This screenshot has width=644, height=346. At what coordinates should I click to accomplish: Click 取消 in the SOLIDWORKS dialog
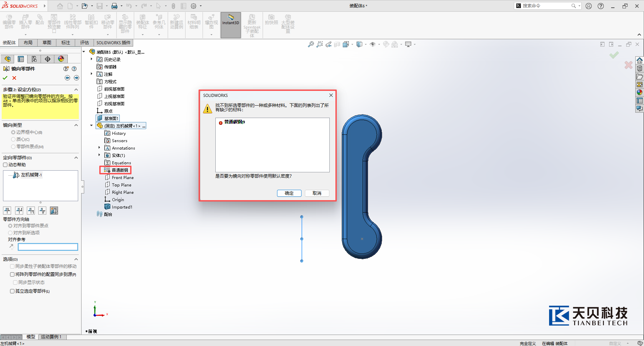pyautogui.click(x=317, y=193)
